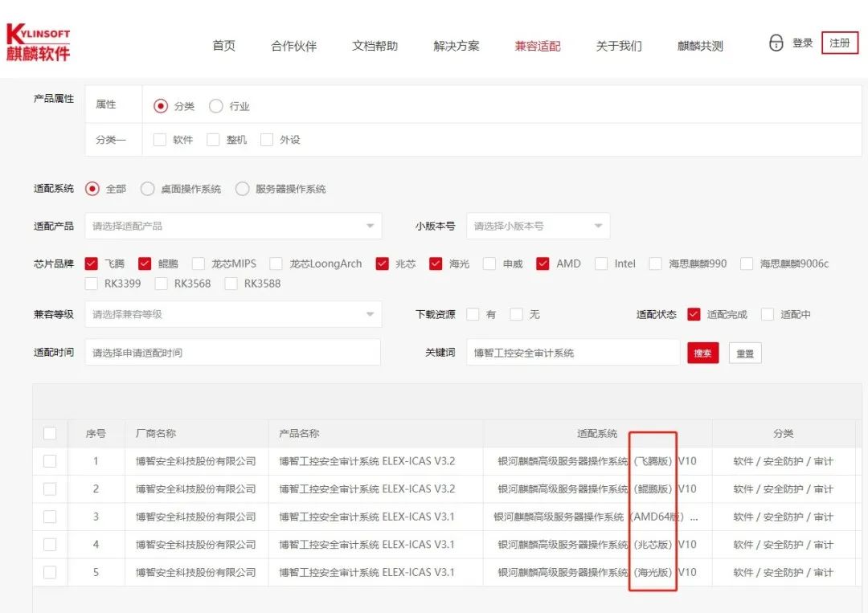The width and height of the screenshot is (868, 613).
Task: Check the 软件 category checkbox
Action: click(x=160, y=140)
